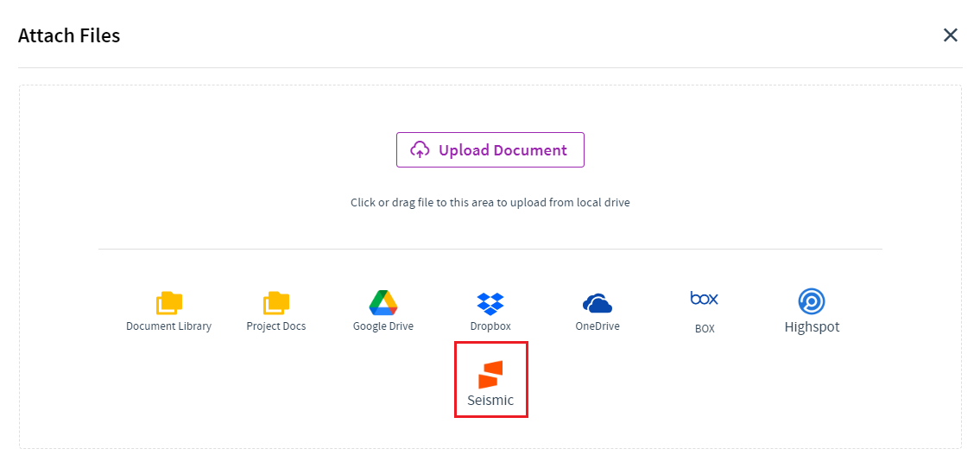
Task: Open the Project Docs folder icon
Action: coord(275,303)
